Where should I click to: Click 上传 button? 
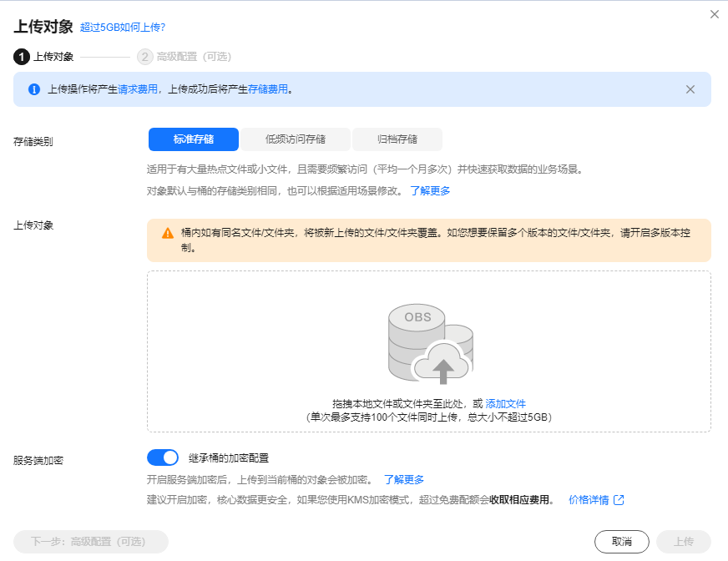(684, 542)
